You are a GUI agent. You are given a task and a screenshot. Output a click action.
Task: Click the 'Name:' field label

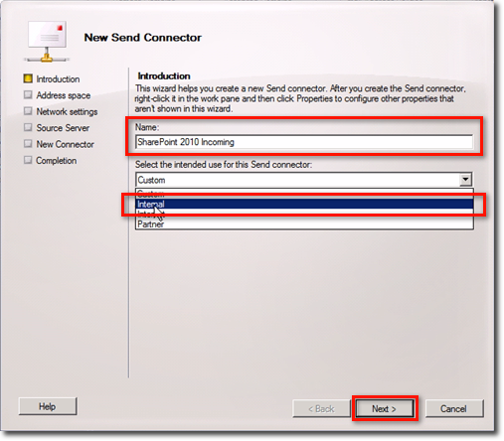(147, 127)
